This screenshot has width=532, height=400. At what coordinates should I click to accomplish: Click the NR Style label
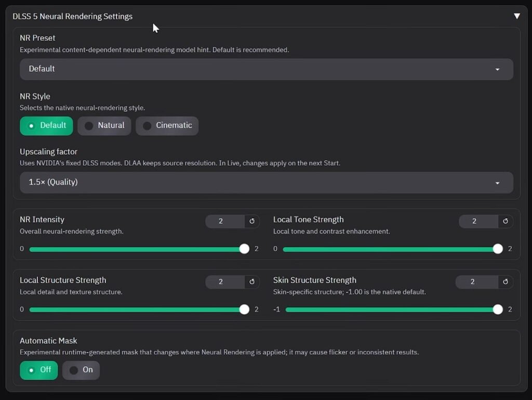pyautogui.click(x=35, y=96)
